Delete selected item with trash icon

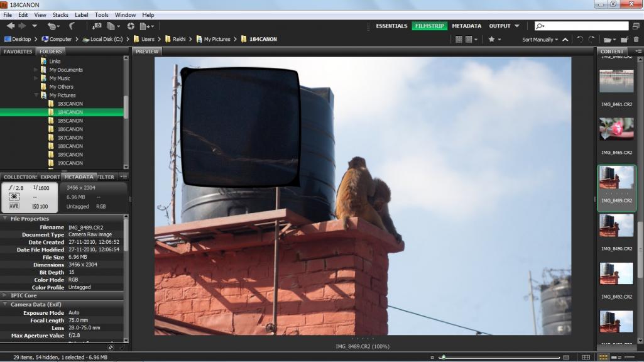[x=635, y=39]
